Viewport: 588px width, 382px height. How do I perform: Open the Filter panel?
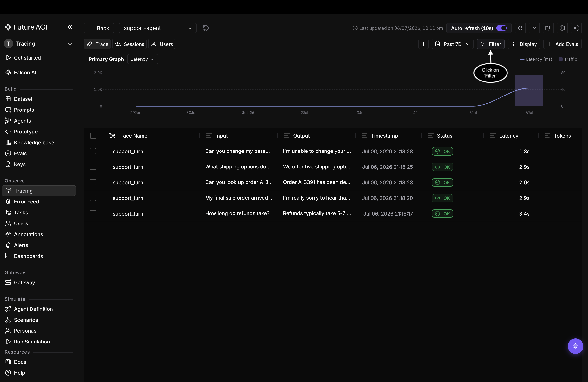point(490,44)
